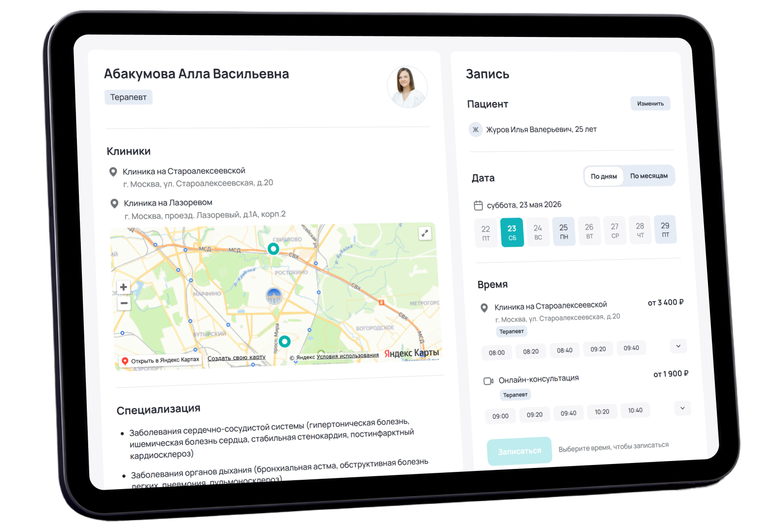Select date 24 ВС
Image resolution: width=779 pixels, height=532 pixels.
point(538,232)
